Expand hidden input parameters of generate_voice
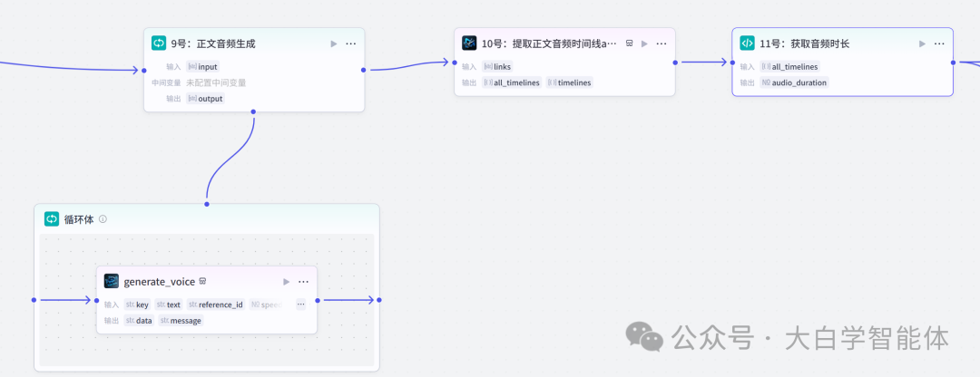Viewport: 980px width, 377px height. [300, 304]
